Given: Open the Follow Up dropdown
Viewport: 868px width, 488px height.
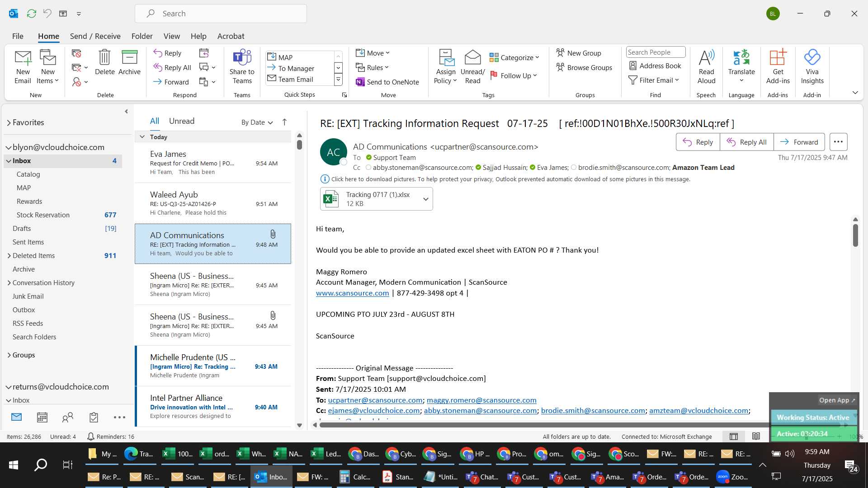Looking at the screenshot, I should (x=514, y=76).
